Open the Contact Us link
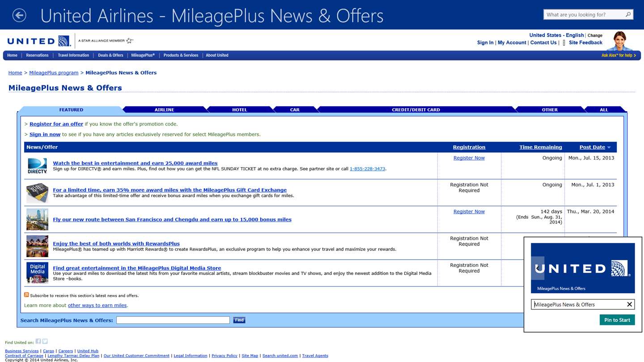This screenshot has height=362, width=644. click(x=543, y=43)
